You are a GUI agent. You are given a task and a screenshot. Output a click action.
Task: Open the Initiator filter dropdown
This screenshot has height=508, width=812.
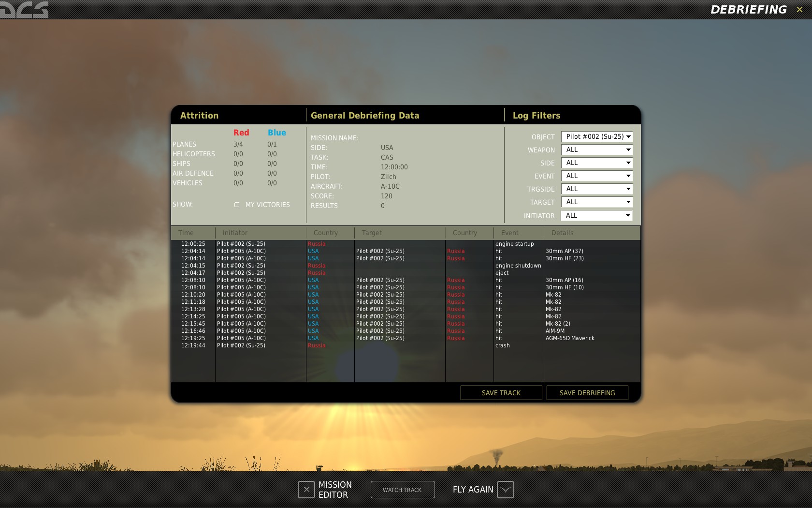597,216
